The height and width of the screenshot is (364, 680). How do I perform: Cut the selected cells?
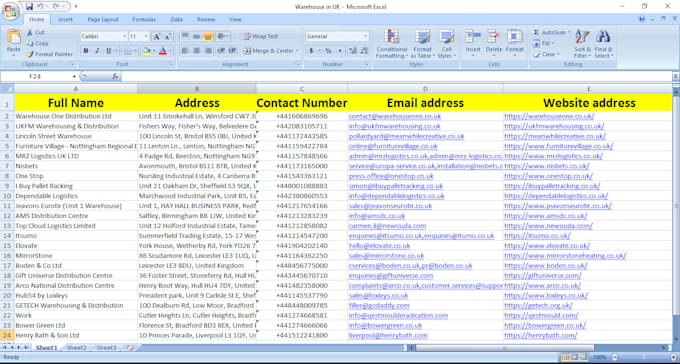[36, 33]
